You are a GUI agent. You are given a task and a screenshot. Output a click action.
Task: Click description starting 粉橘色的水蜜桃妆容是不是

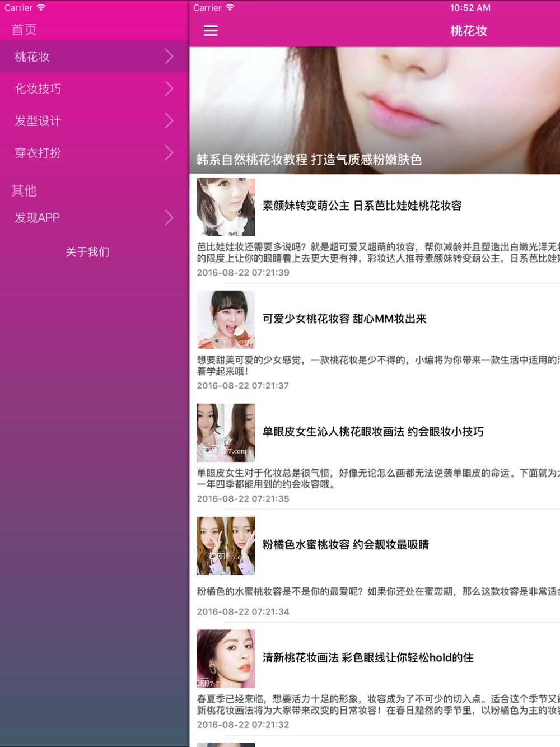coord(378,591)
